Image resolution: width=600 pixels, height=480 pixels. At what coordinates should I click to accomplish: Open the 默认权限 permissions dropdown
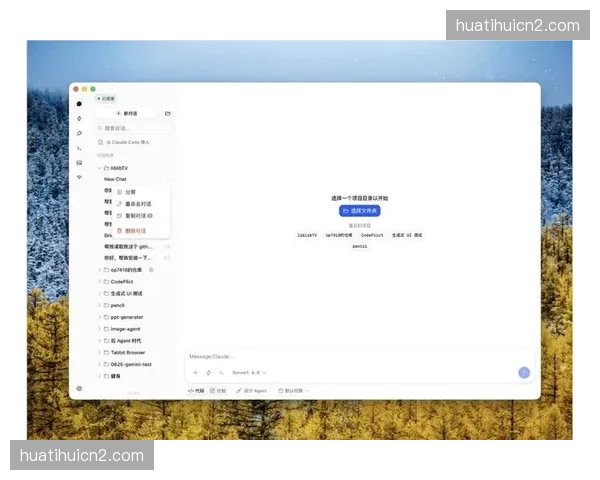click(x=295, y=390)
